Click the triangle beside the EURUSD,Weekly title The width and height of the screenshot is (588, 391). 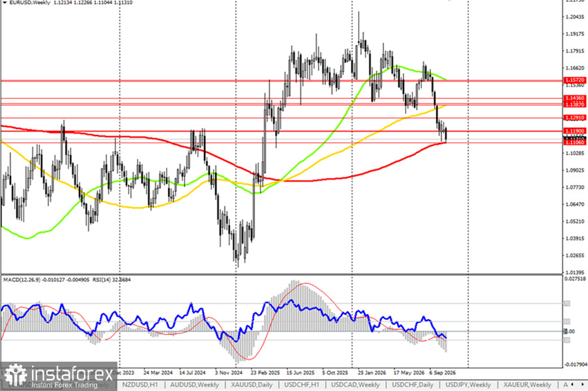(4, 2)
